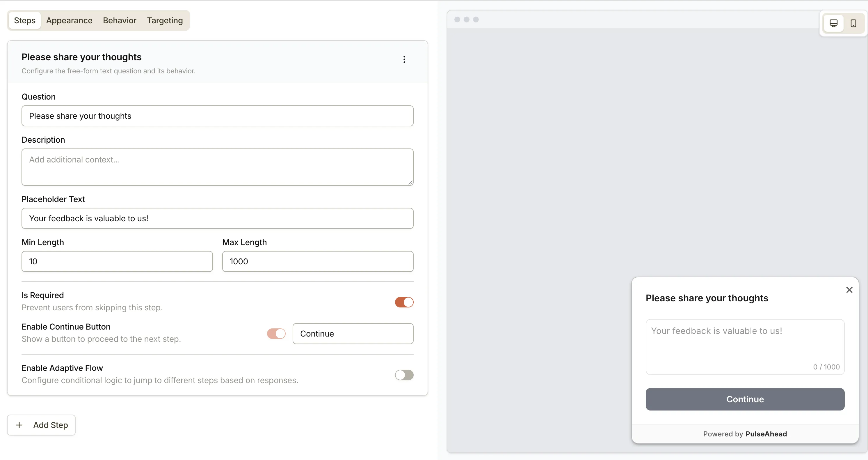The image size is (868, 460).
Task: Switch preview to desktop view
Action: (x=833, y=23)
